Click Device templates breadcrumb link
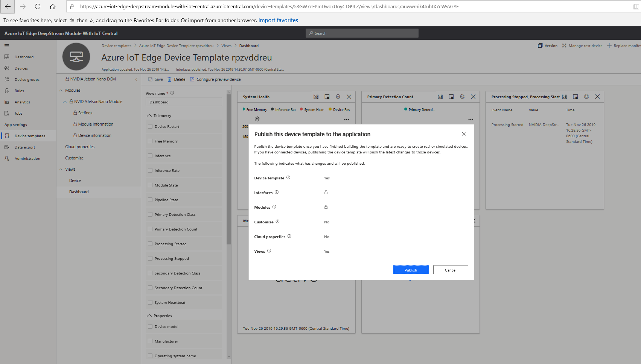The image size is (641, 364). tap(116, 45)
